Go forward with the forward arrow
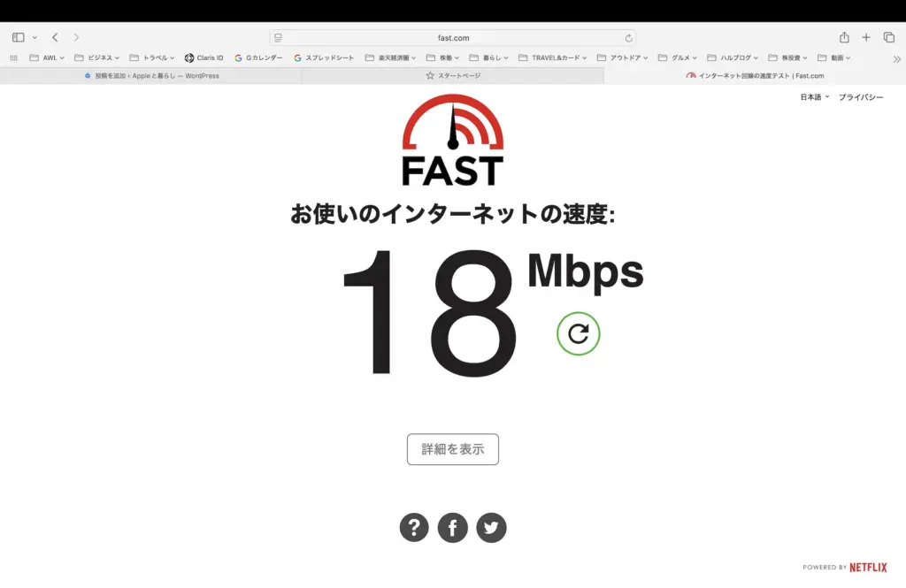Screen dimensions: 906x588 click(76, 37)
